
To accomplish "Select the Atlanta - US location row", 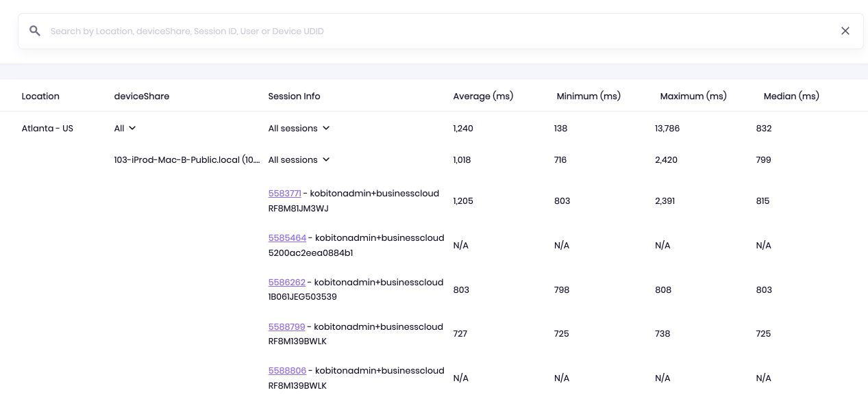I will click(x=47, y=128).
